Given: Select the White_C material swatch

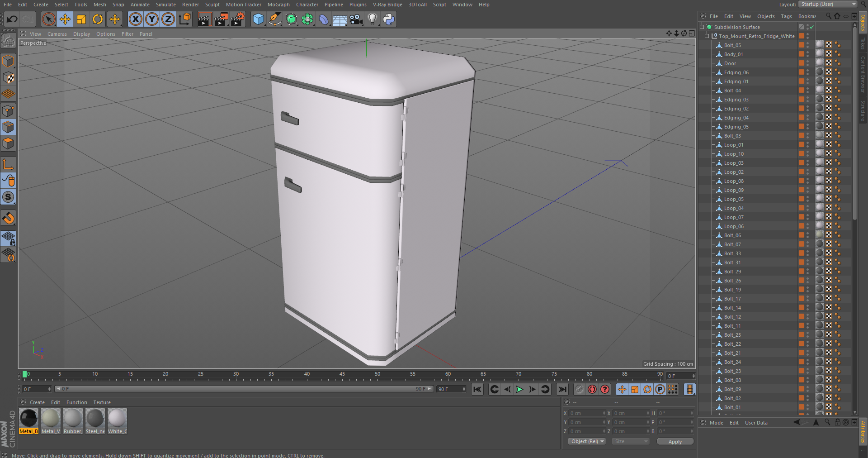Looking at the screenshot, I should coord(117,421).
